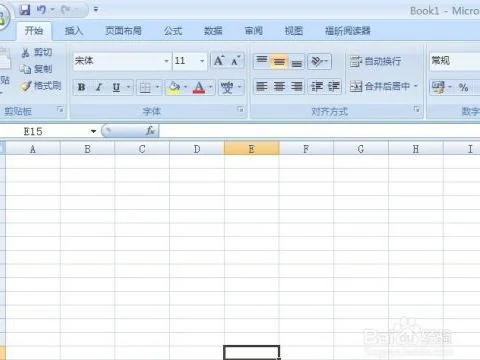This screenshot has width=480, height=360.
Task: Apply percent style
Action: [463, 87]
